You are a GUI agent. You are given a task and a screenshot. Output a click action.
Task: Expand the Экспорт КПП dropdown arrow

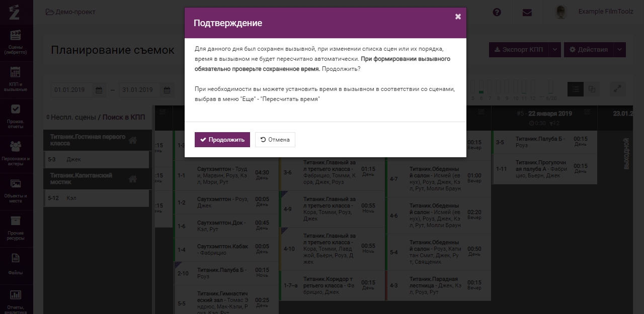[x=554, y=49]
